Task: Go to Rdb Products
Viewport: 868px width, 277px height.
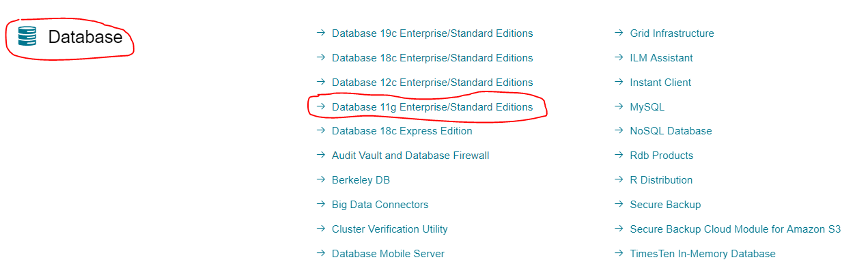Action: [661, 156]
